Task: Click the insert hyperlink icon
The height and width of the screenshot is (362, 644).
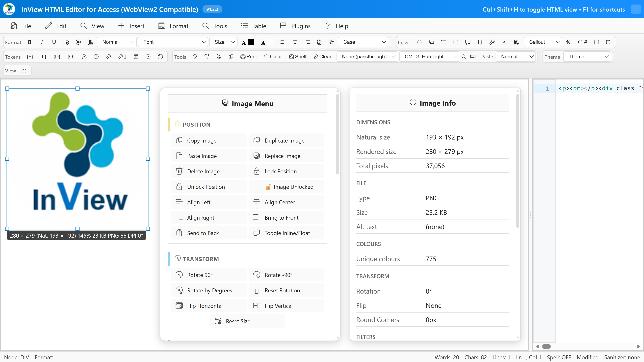Action: (x=420, y=42)
